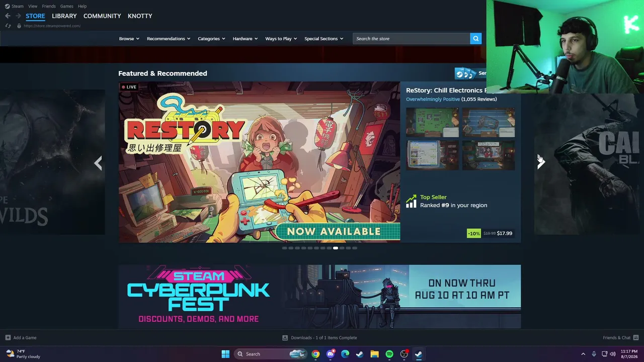Open the Games menu
644x362 pixels.
[66, 6]
